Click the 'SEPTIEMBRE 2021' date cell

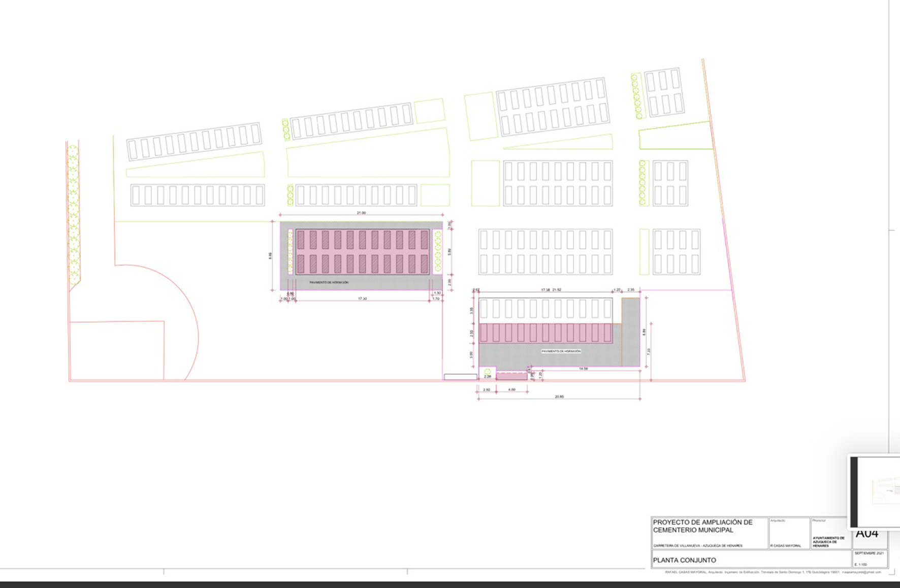click(x=869, y=553)
